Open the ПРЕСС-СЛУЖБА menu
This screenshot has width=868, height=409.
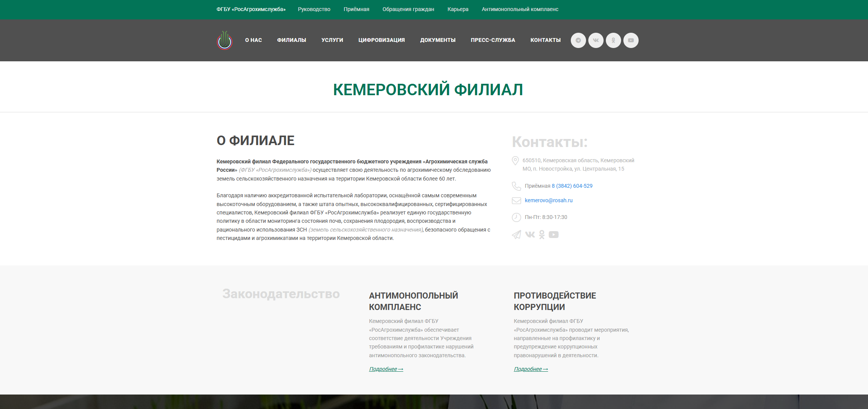[x=493, y=40]
